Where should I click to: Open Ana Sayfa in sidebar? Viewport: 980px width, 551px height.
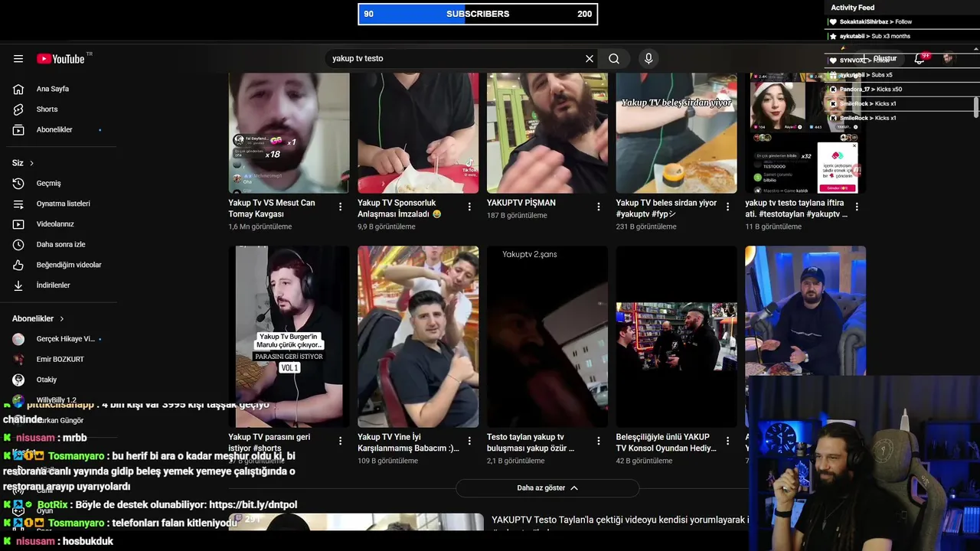(x=53, y=89)
